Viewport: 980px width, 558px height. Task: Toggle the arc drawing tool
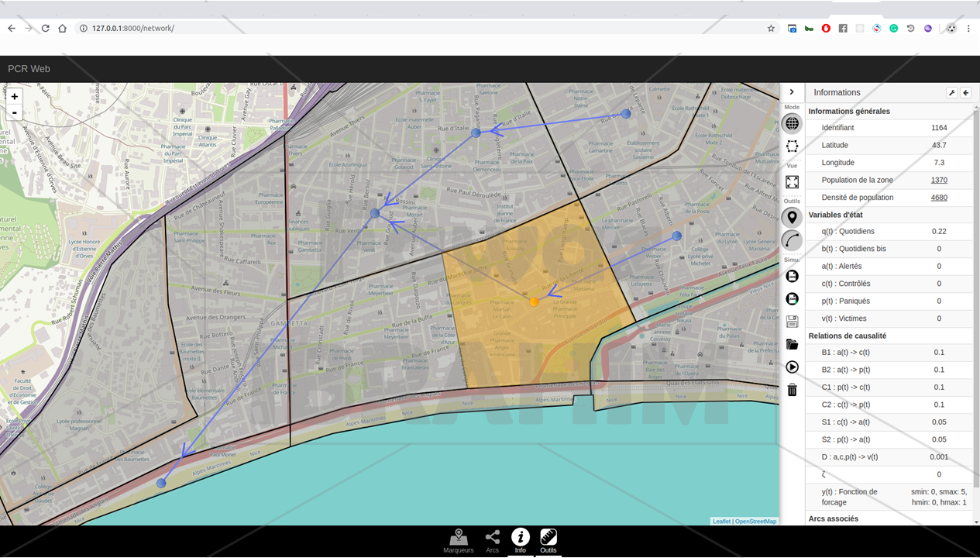coord(792,240)
